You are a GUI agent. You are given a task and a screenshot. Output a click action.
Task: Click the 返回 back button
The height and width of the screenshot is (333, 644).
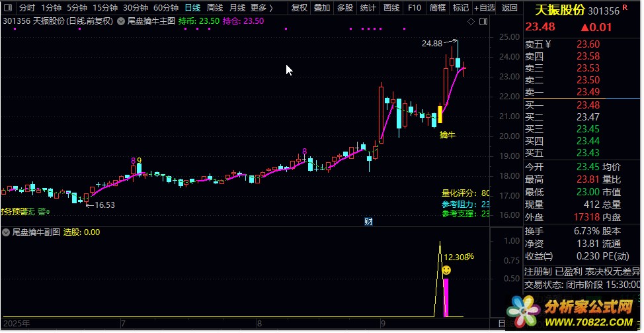click(x=510, y=7)
